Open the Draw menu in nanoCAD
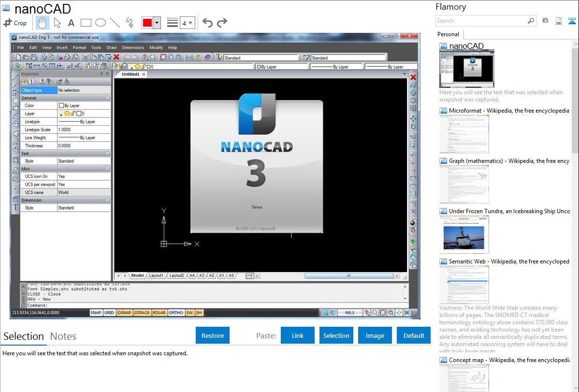The image size is (579, 392). [x=112, y=47]
